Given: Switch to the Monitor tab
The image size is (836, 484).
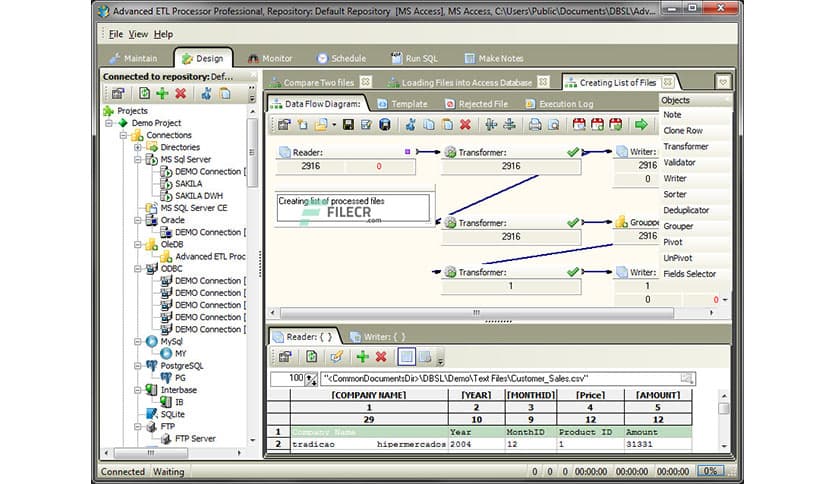Looking at the screenshot, I should tap(271, 58).
